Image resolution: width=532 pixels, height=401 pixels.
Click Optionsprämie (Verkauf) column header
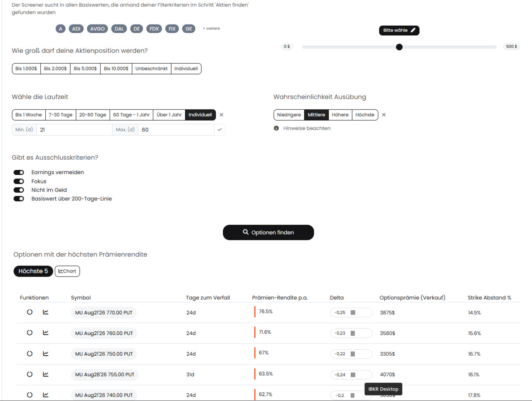click(x=412, y=297)
